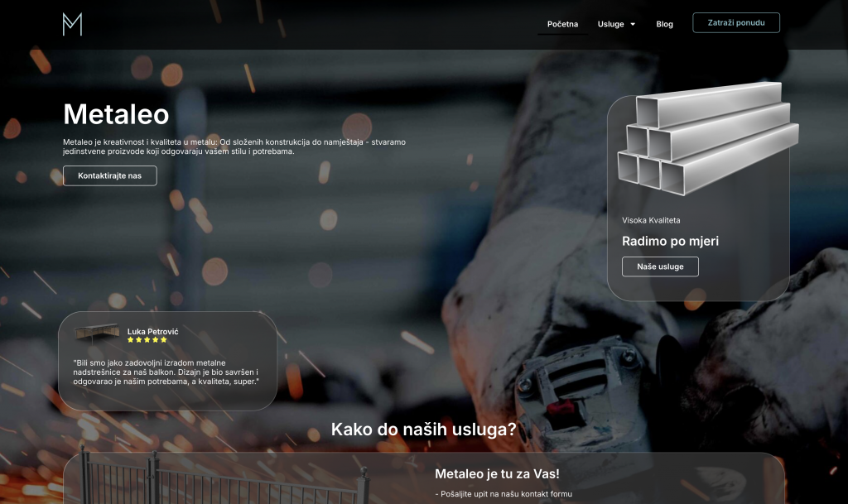Open the Blog page from the navigation
This screenshot has height=504, width=848.
click(664, 24)
